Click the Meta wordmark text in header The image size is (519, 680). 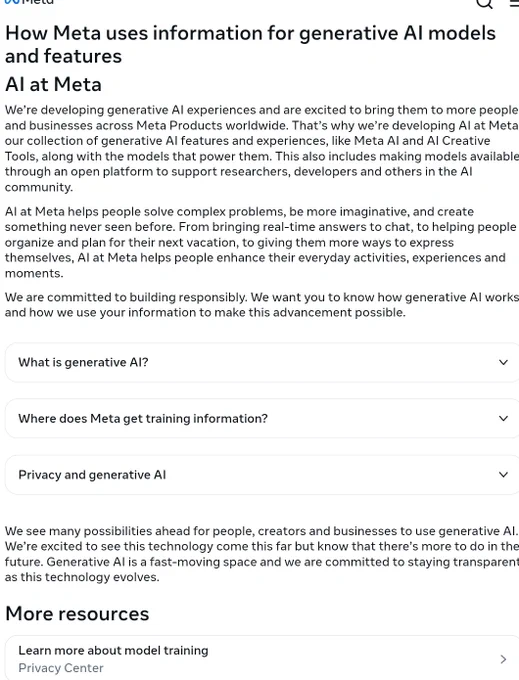tap(37, 2)
